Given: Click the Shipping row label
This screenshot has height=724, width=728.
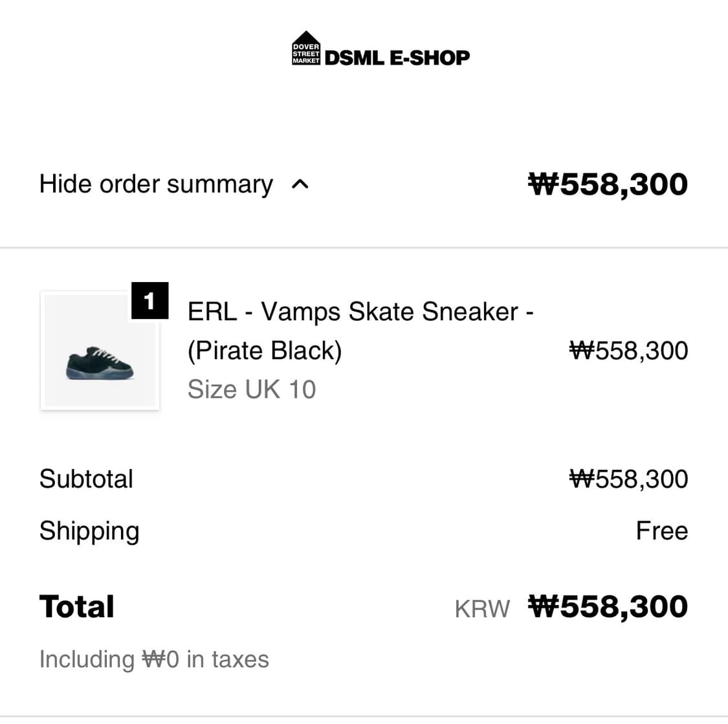Looking at the screenshot, I should tap(89, 531).
